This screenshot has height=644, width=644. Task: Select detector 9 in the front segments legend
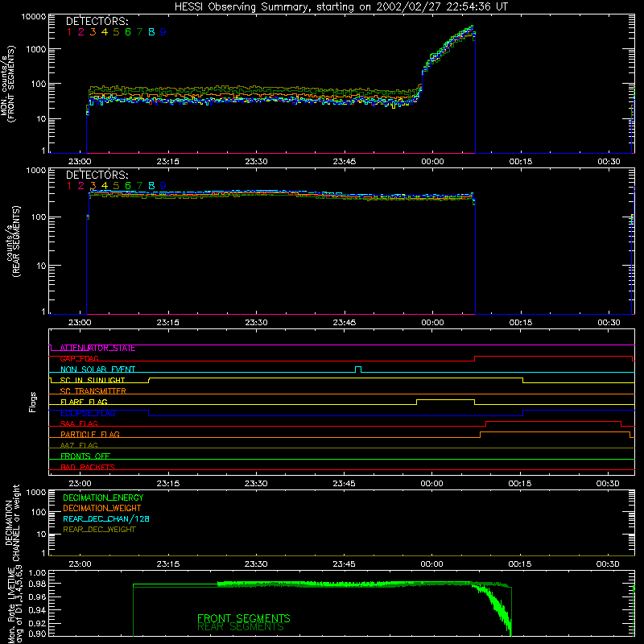pos(163,32)
